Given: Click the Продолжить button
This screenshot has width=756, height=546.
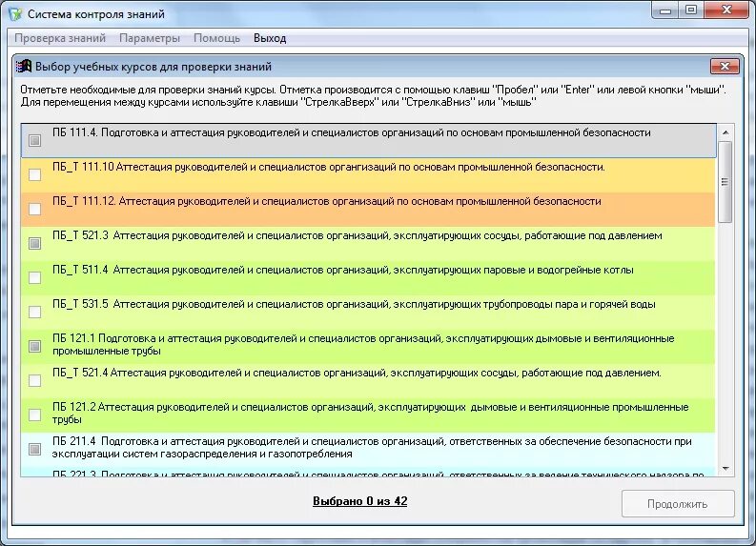Looking at the screenshot, I should click(678, 504).
